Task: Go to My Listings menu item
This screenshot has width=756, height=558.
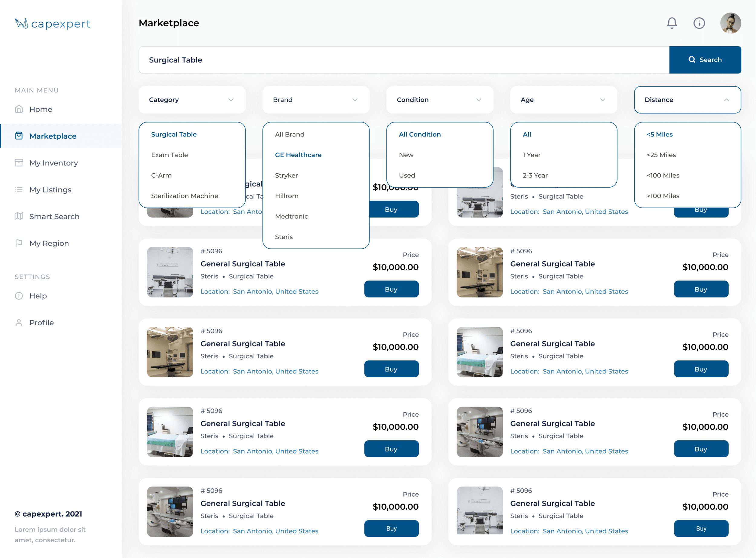Action: click(50, 189)
